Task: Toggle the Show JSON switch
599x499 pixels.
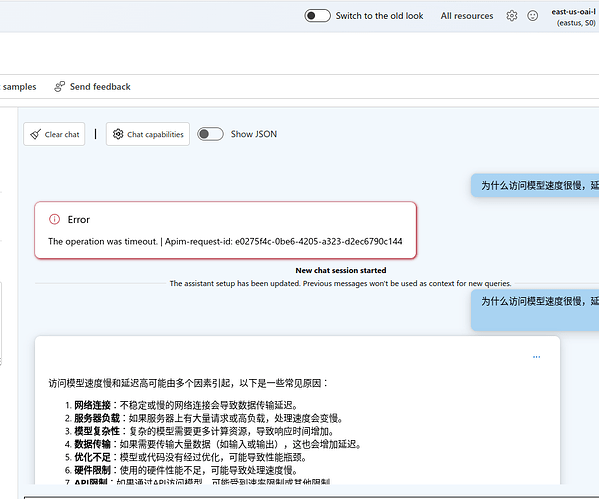Action: coord(210,134)
